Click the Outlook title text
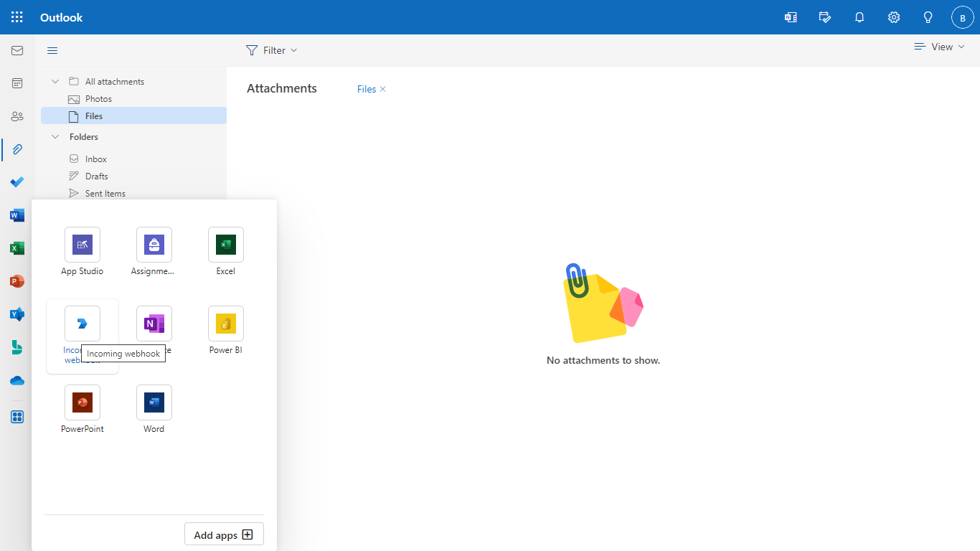The image size is (980, 551). [62, 17]
